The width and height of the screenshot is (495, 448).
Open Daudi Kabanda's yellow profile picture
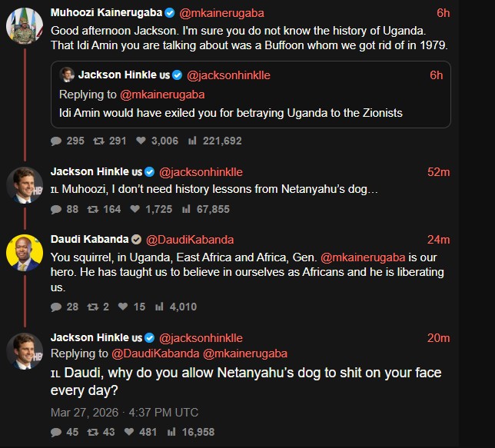[x=24, y=253]
